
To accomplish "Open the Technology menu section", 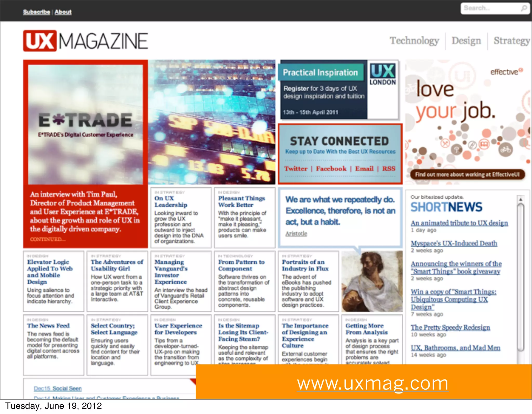I will tap(414, 41).
